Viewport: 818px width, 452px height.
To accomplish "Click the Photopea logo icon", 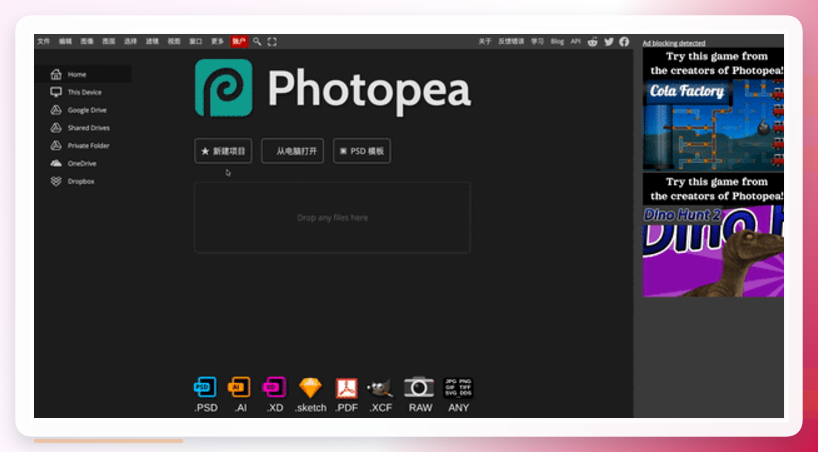I will point(224,88).
